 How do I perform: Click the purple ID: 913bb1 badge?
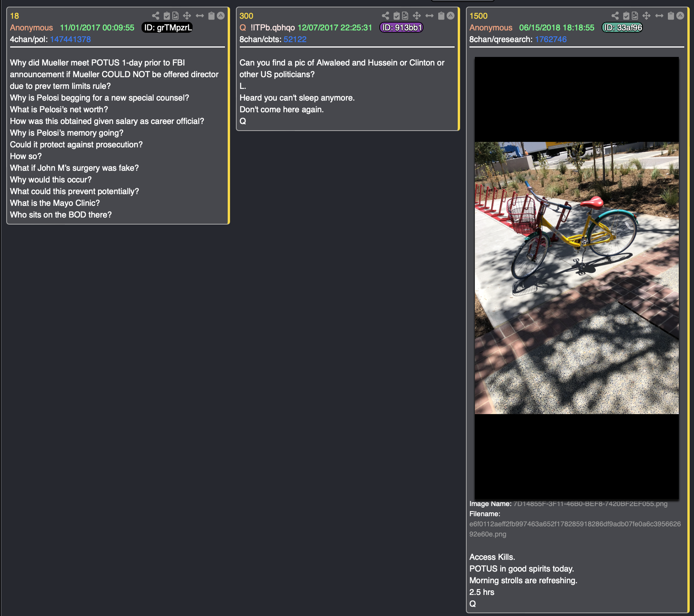pyautogui.click(x=401, y=28)
